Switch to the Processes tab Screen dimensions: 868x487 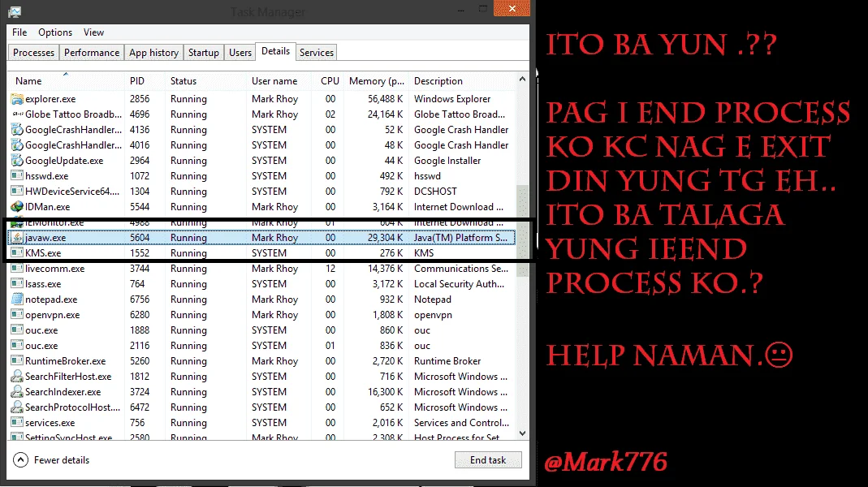(x=34, y=53)
